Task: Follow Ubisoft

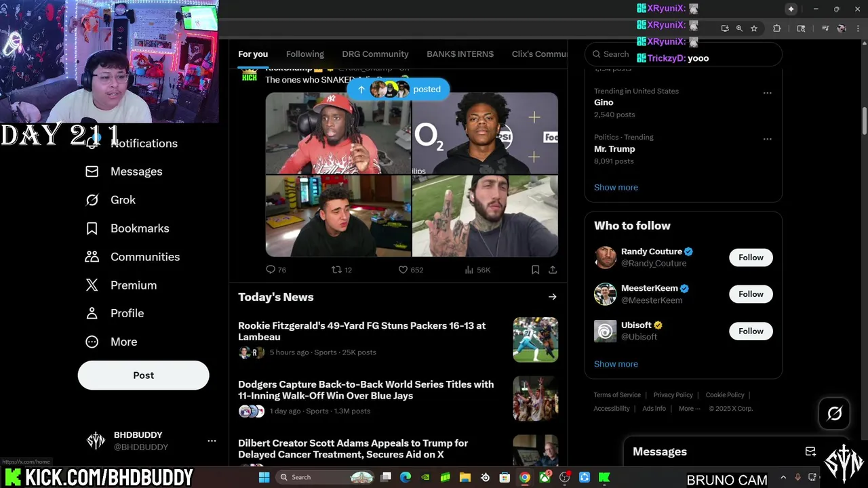Action: 751,331
